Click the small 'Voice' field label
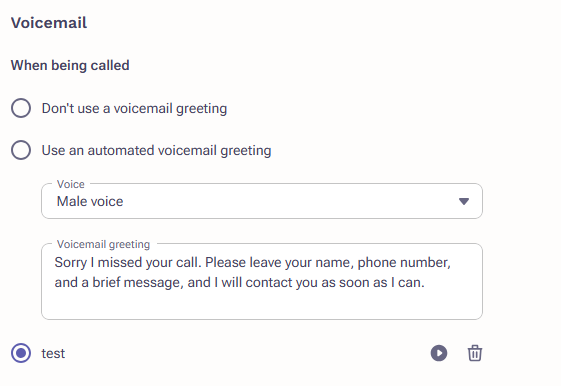This screenshot has width=561, height=386. [70, 184]
